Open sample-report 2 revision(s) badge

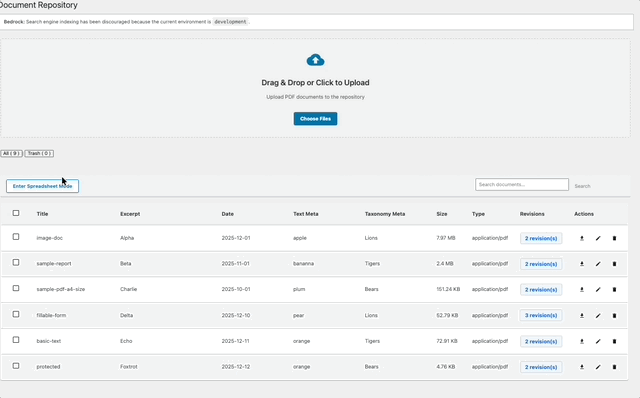pyautogui.click(x=541, y=264)
